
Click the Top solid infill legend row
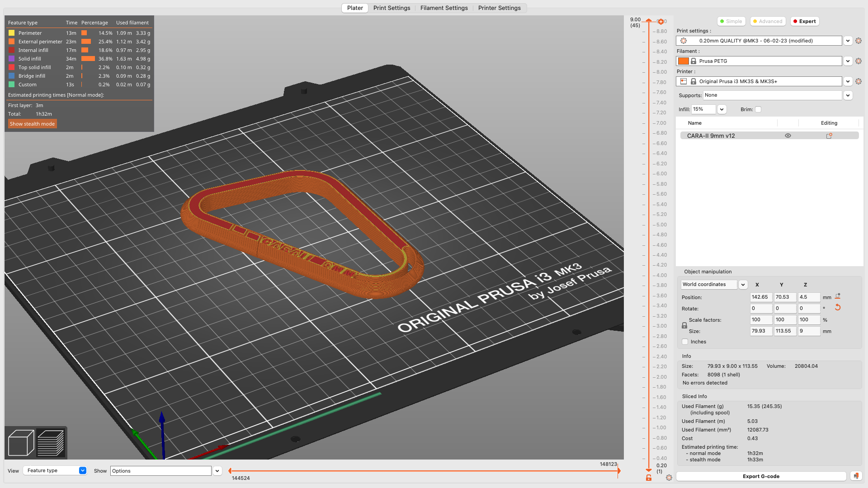tap(79, 67)
